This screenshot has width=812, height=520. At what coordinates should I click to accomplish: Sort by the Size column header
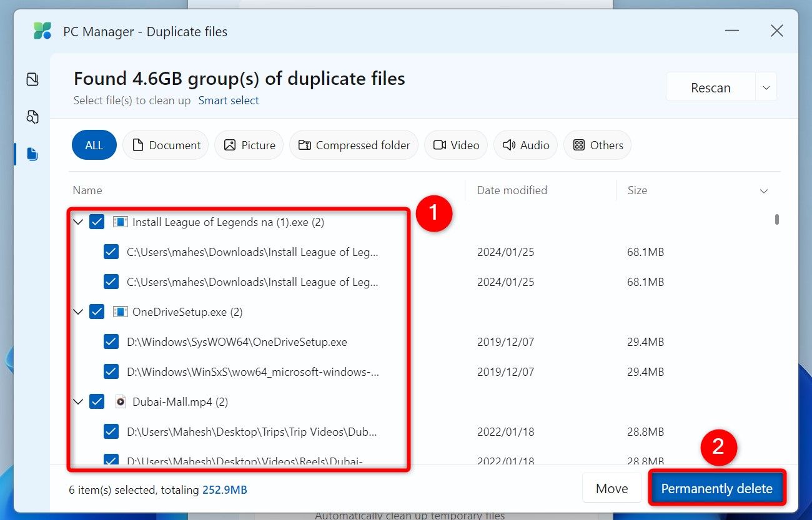[637, 190]
